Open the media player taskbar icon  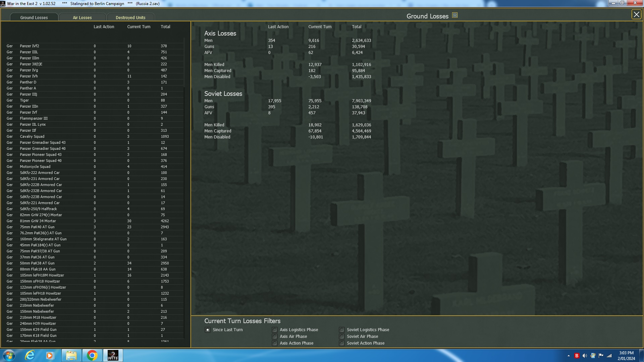click(x=50, y=355)
